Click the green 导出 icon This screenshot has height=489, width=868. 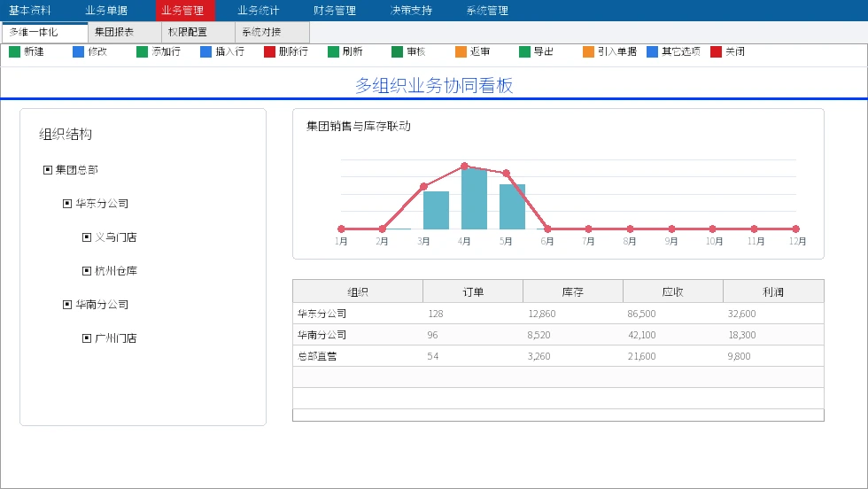pos(524,52)
